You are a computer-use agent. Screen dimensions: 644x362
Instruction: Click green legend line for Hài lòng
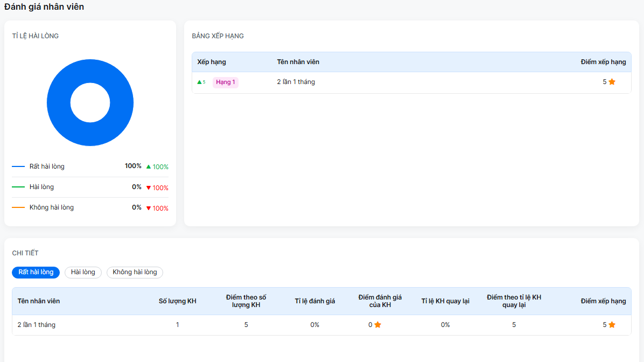(18, 187)
